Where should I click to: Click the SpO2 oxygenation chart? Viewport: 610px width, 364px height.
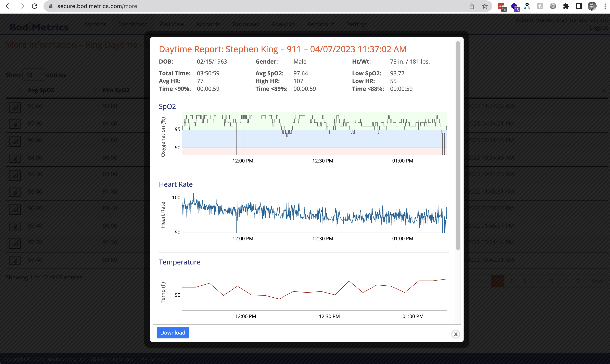pos(314,133)
